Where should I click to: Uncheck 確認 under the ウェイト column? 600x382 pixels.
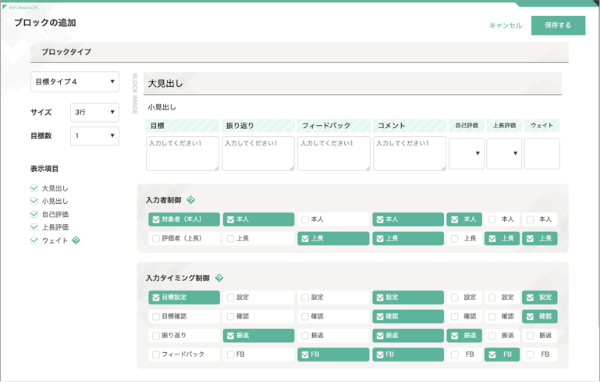point(540,317)
